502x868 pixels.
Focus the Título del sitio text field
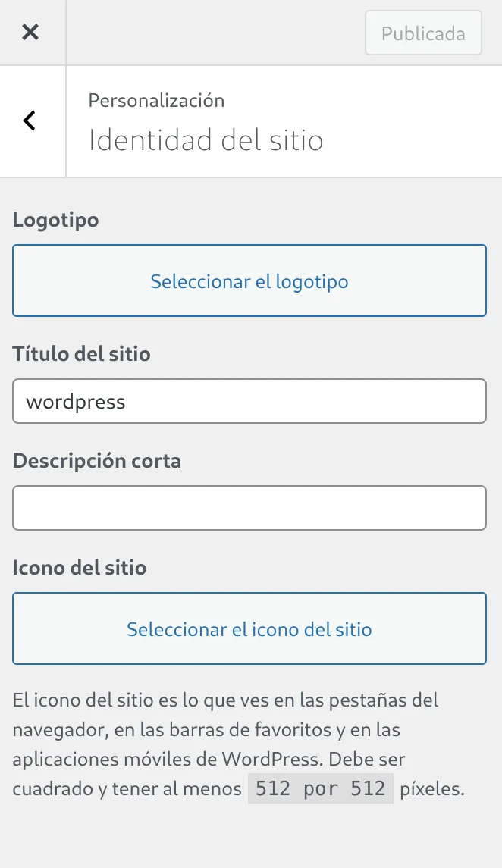pyautogui.click(x=249, y=401)
